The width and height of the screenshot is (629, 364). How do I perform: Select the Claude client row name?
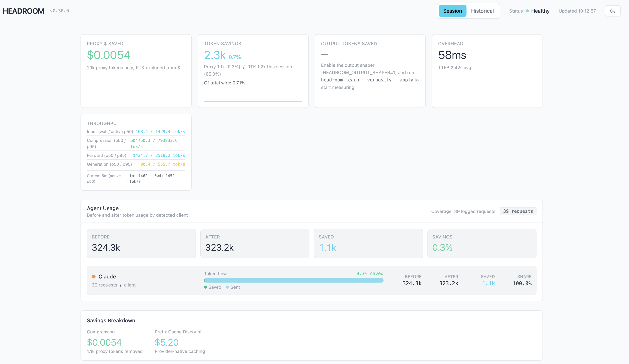tap(107, 277)
